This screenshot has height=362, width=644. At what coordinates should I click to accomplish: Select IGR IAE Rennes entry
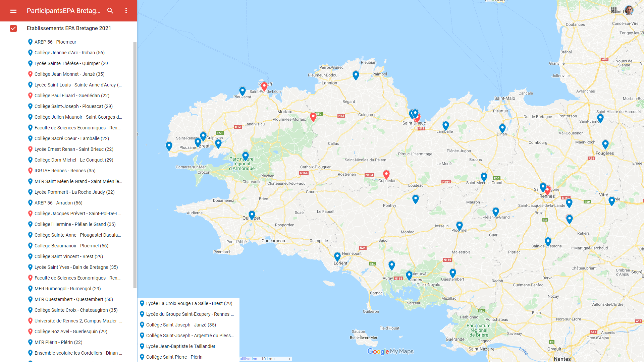(x=65, y=171)
